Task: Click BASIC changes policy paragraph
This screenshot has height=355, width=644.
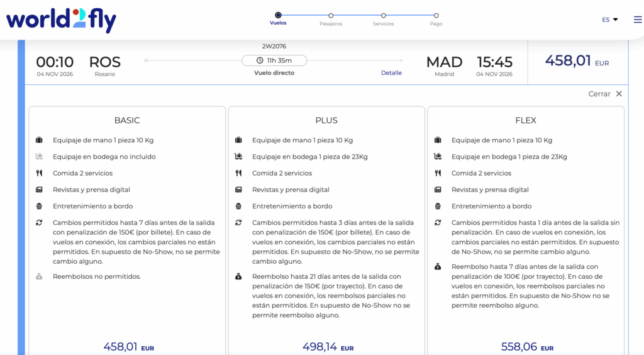Action: [x=136, y=242]
